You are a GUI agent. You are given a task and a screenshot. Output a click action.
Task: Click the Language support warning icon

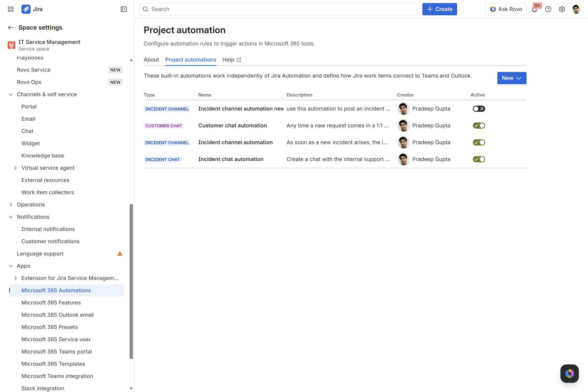coord(120,254)
